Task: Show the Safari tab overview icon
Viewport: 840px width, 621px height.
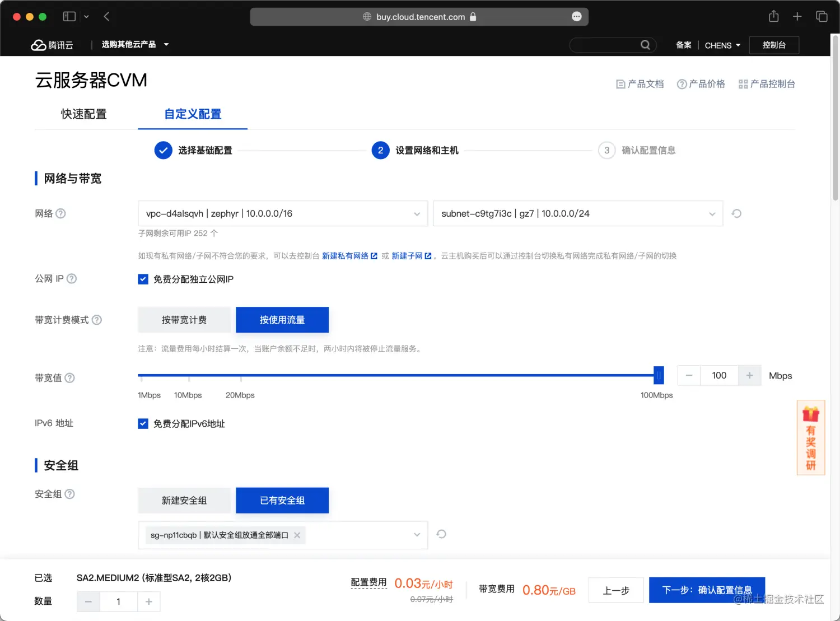Action: point(822,17)
